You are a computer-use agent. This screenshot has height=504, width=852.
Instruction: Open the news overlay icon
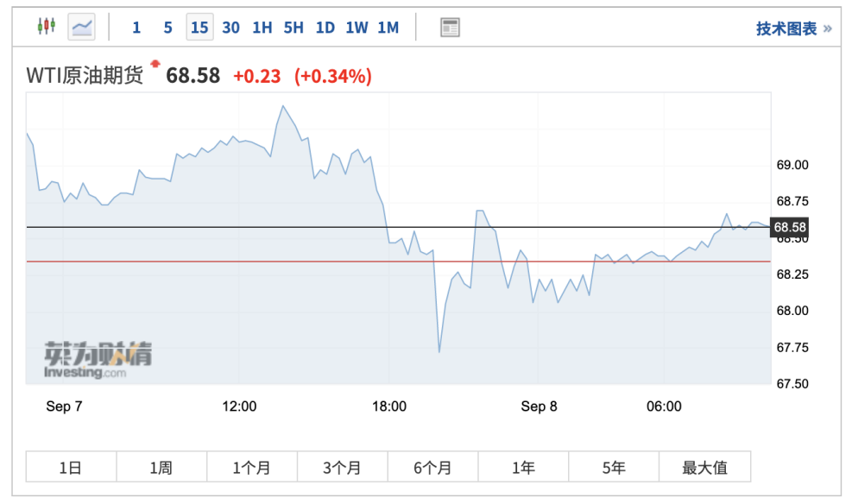pos(450,28)
